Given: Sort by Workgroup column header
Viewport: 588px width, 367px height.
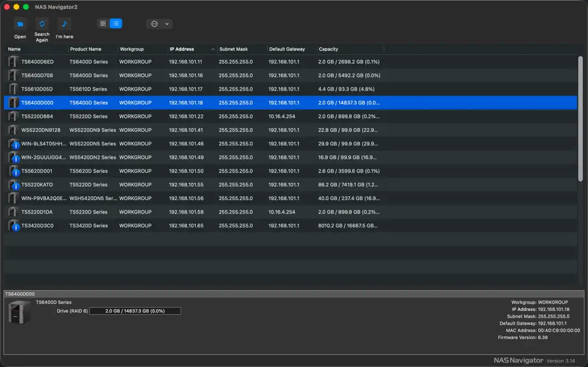Looking at the screenshot, I should pyautogui.click(x=131, y=49).
